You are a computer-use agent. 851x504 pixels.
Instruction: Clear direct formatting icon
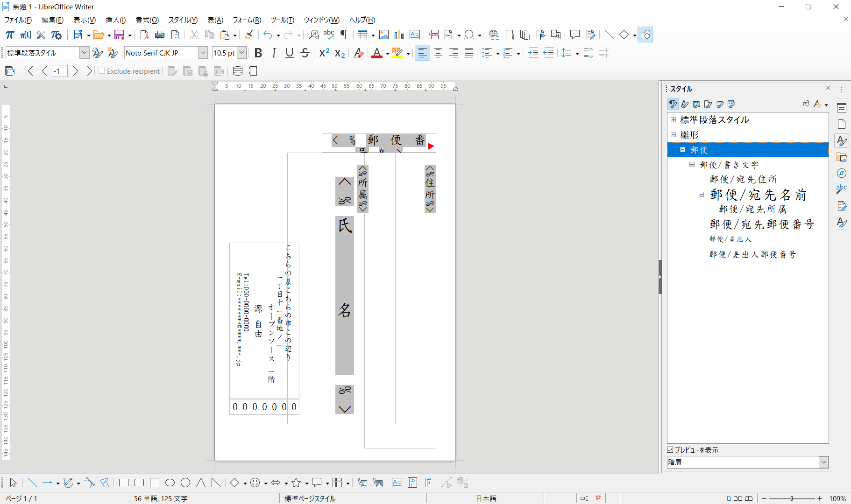(x=358, y=53)
